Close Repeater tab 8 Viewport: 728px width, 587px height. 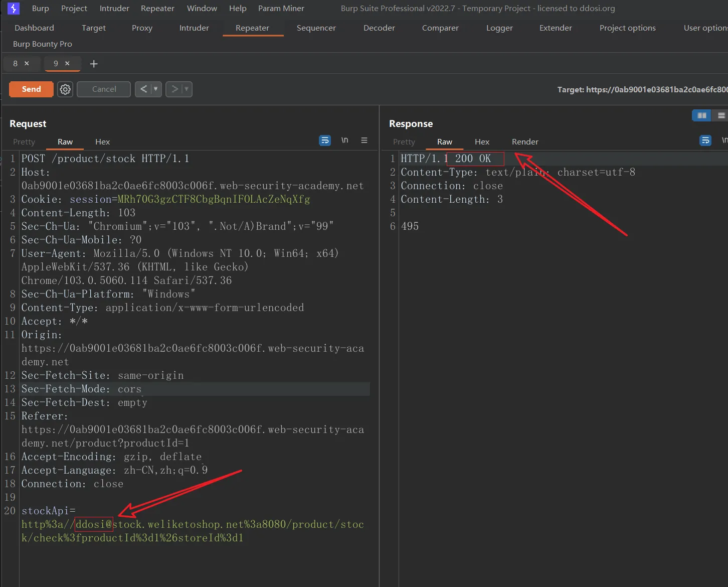pos(27,63)
